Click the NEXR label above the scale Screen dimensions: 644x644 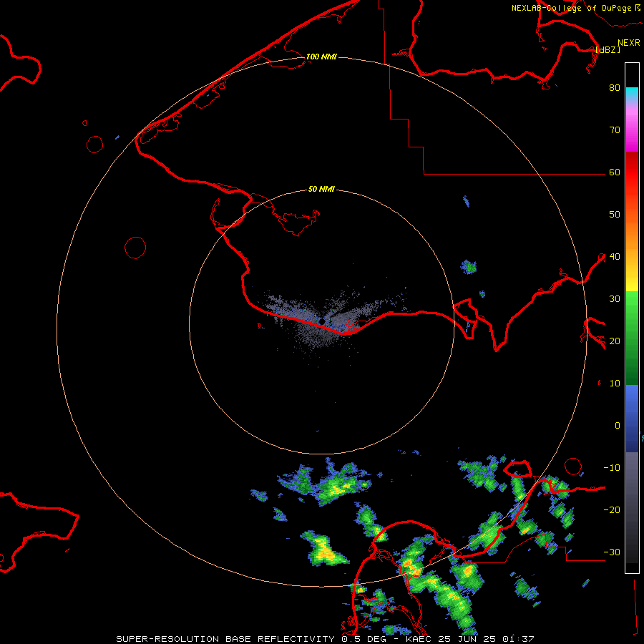click(629, 43)
